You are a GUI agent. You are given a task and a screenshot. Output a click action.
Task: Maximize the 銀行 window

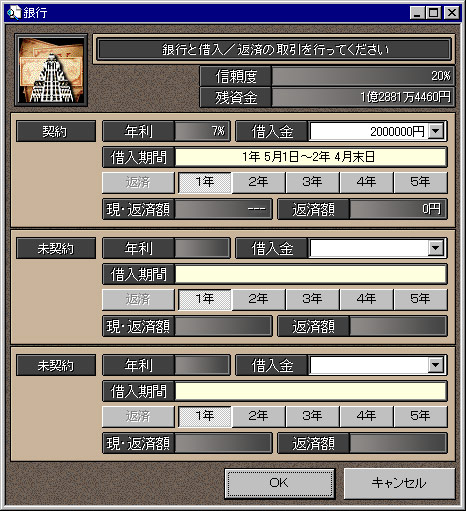coord(434,13)
